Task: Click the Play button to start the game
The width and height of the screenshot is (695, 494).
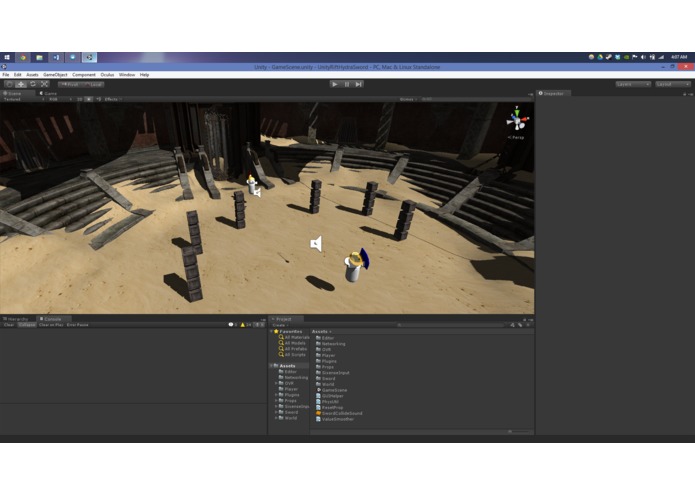Action: click(335, 84)
